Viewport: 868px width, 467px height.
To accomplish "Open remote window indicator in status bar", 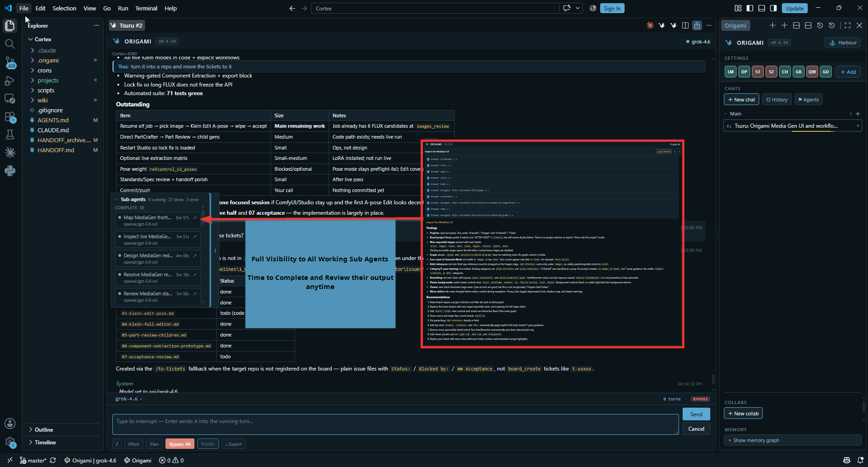I will pos(10,460).
